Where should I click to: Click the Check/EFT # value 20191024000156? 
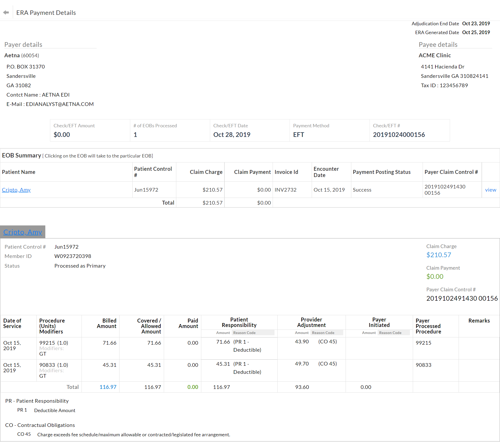pos(399,135)
